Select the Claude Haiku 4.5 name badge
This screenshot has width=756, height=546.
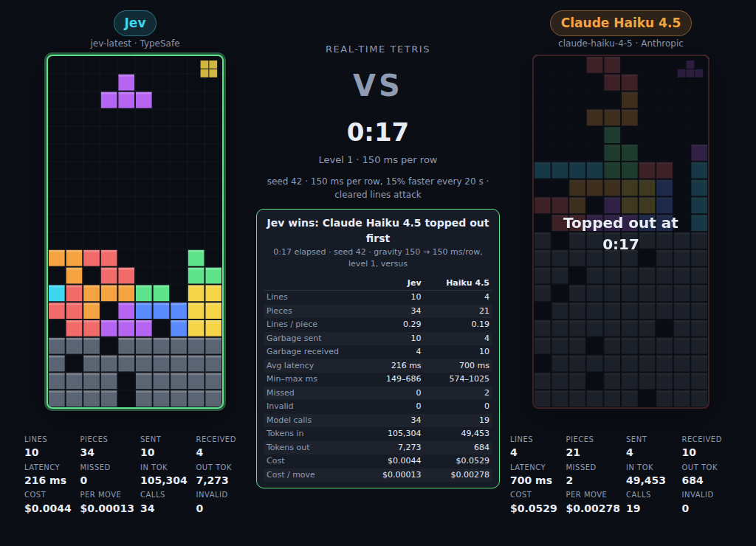pyautogui.click(x=620, y=23)
